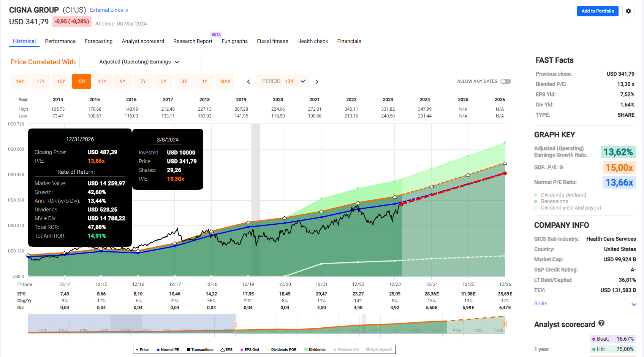Click the USD 99,924 B market cap value

[x=619, y=260]
